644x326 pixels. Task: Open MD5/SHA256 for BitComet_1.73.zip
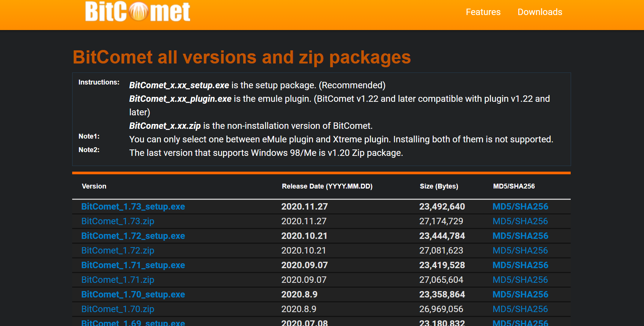pyautogui.click(x=520, y=221)
